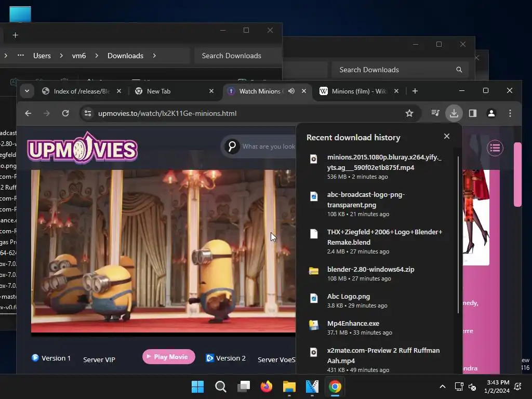
Task: Click the address bar URL
Action: (x=167, y=113)
